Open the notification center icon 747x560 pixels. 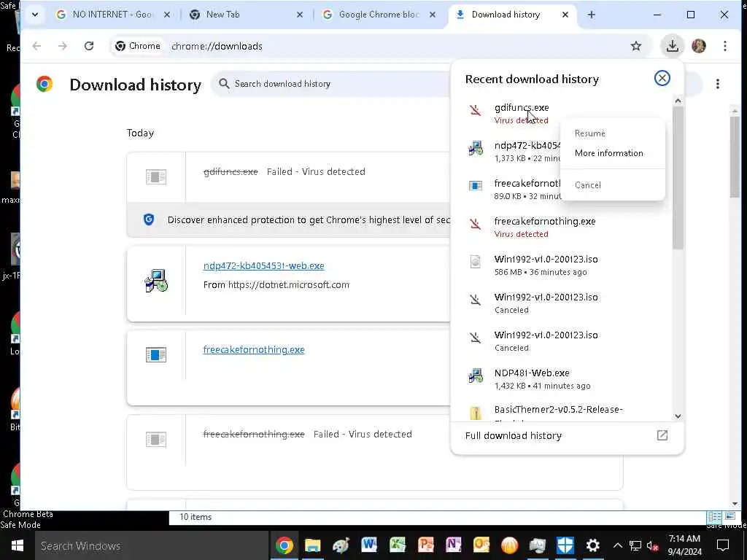coord(723,545)
